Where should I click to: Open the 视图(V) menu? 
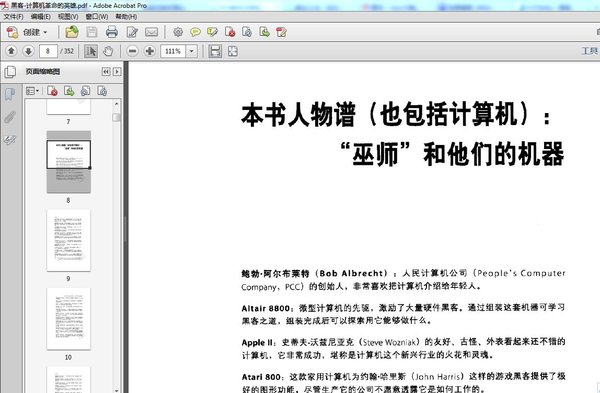click(x=68, y=16)
